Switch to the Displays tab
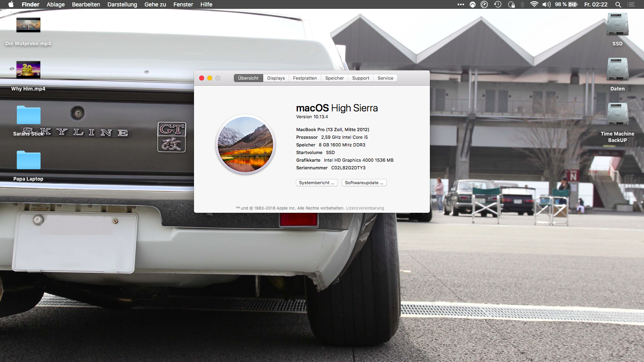The image size is (644, 362). (276, 78)
